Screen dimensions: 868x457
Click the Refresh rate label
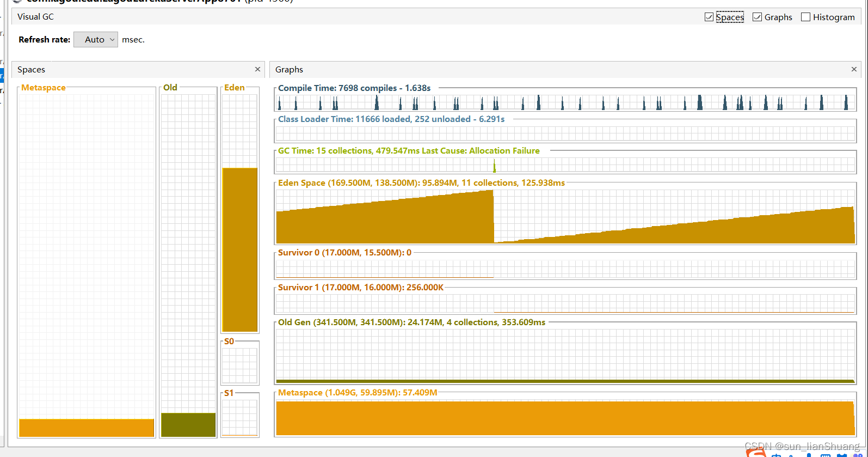click(x=45, y=39)
